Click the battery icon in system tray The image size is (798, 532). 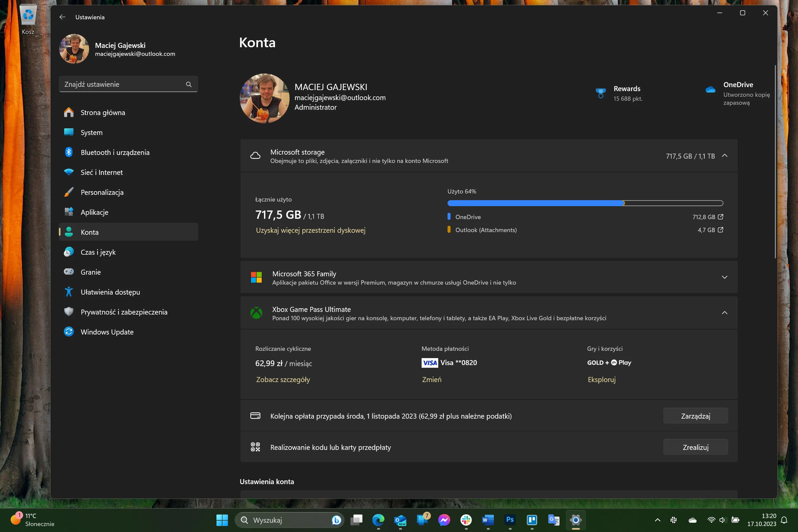point(735,520)
